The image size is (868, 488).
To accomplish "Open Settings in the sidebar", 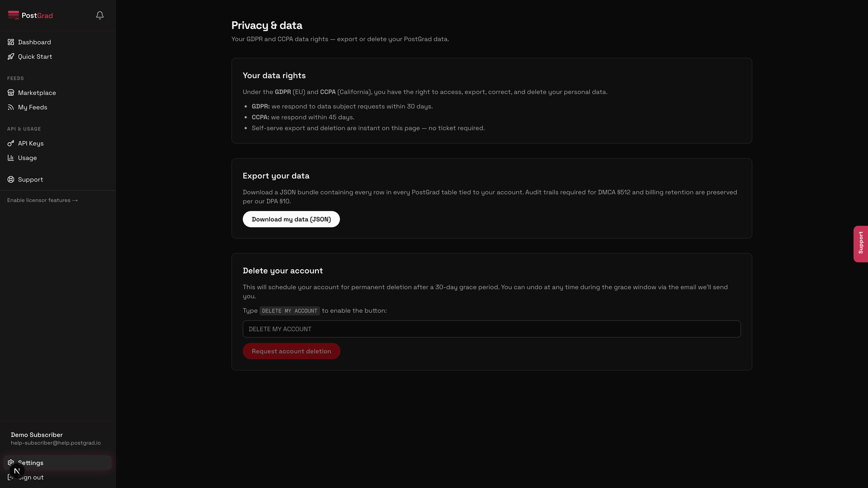I will point(58,463).
